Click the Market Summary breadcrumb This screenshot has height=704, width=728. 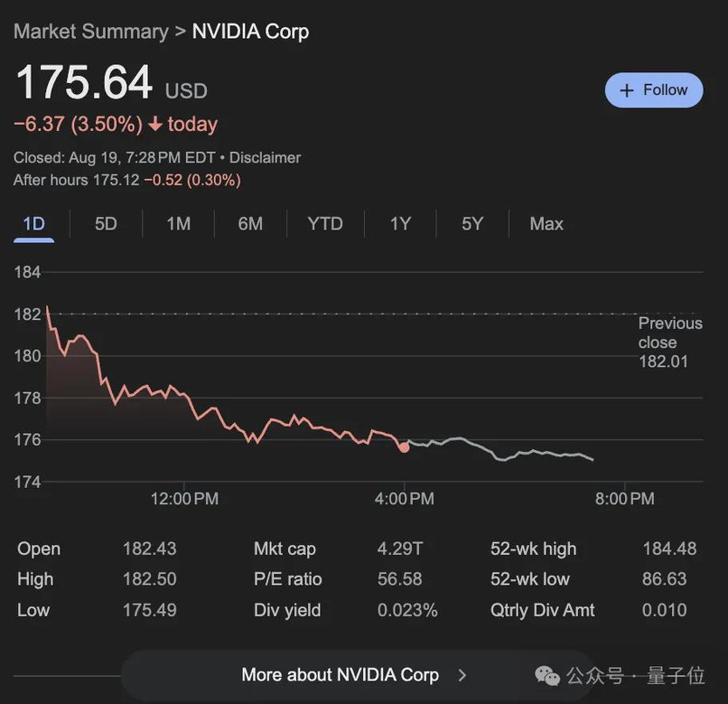coord(90,32)
